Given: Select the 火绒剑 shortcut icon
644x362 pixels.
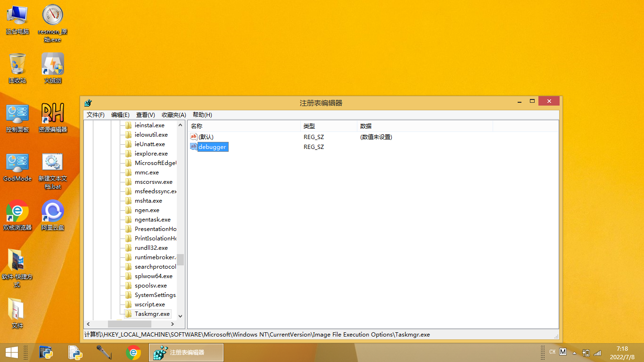Looking at the screenshot, I should point(53,68).
